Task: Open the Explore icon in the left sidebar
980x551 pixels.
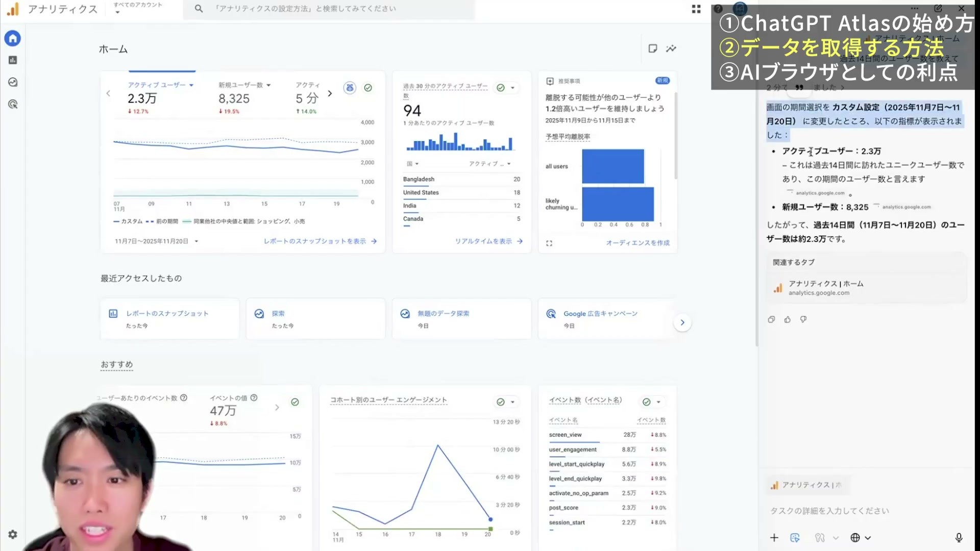Action: click(x=13, y=82)
